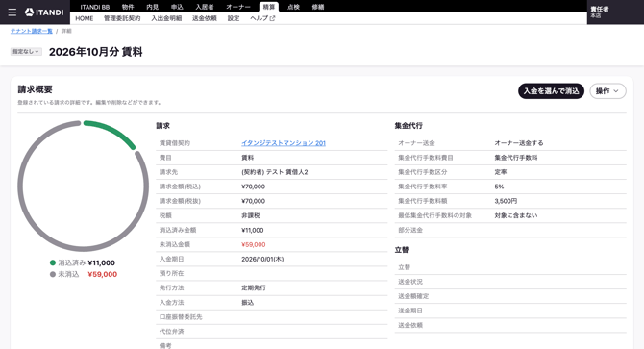Switch to the 修繕 tab

[x=318, y=7]
